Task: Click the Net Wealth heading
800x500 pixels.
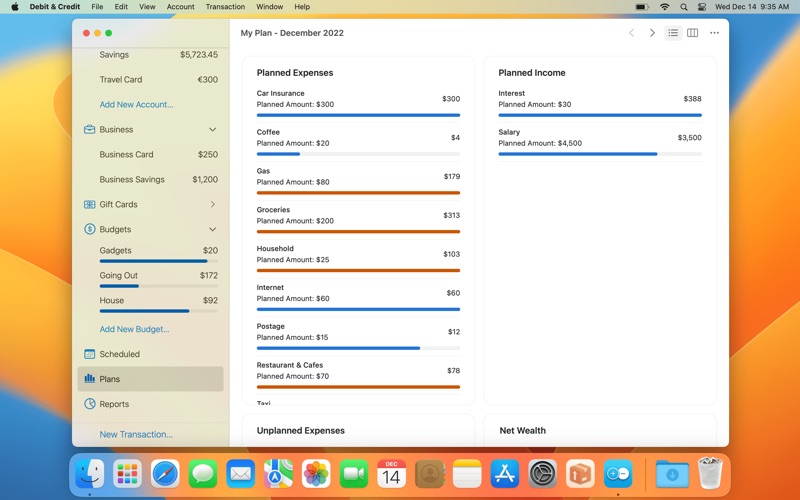Action: click(522, 430)
